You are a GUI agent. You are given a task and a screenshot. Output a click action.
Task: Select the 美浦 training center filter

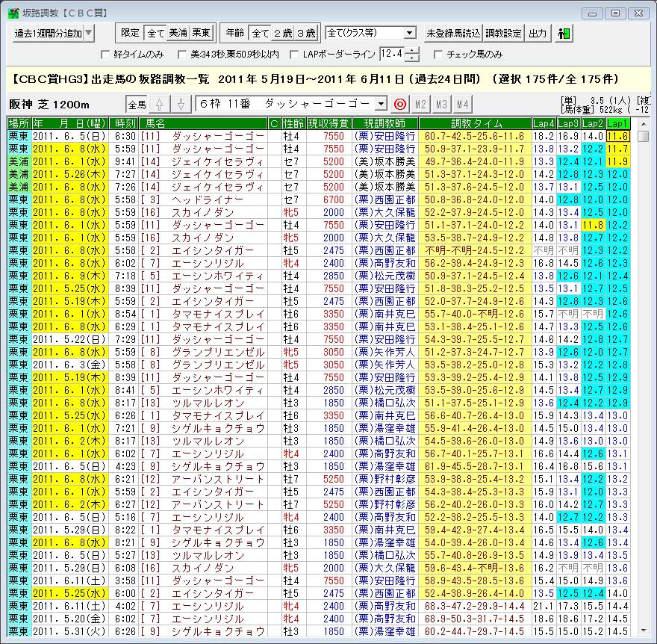[x=178, y=33]
